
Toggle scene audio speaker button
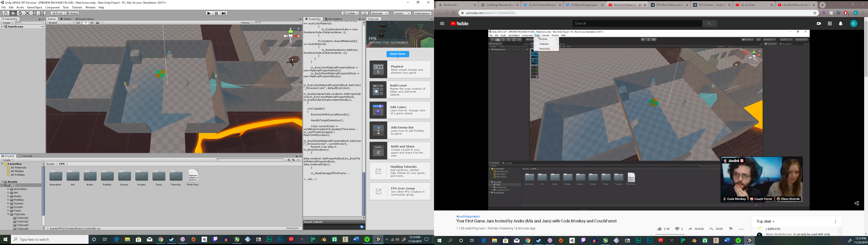point(91,23)
